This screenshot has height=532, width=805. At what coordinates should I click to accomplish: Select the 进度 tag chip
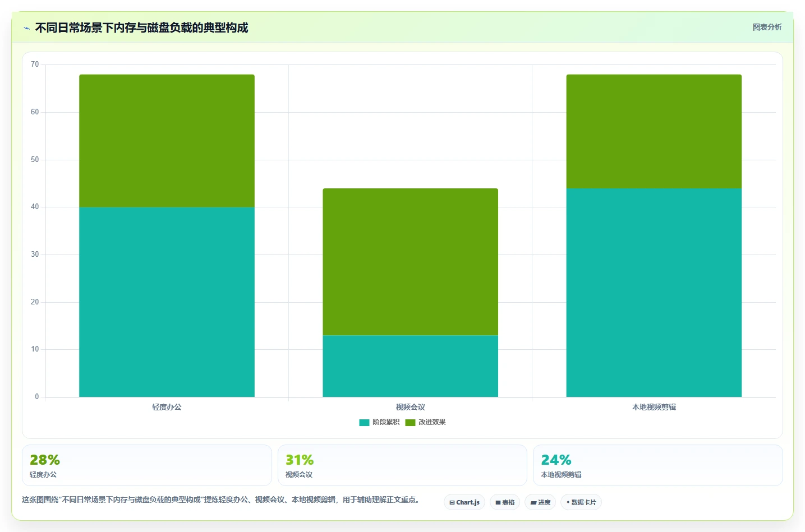[x=540, y=502]
